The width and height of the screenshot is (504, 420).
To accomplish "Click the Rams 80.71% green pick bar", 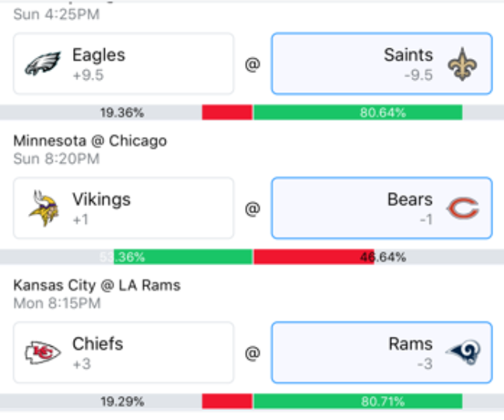I will click(x=358, y=402).
